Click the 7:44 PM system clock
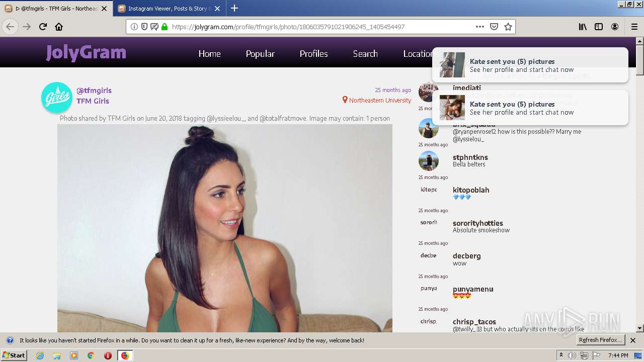The image size is (644, 362). coord(618,355)
